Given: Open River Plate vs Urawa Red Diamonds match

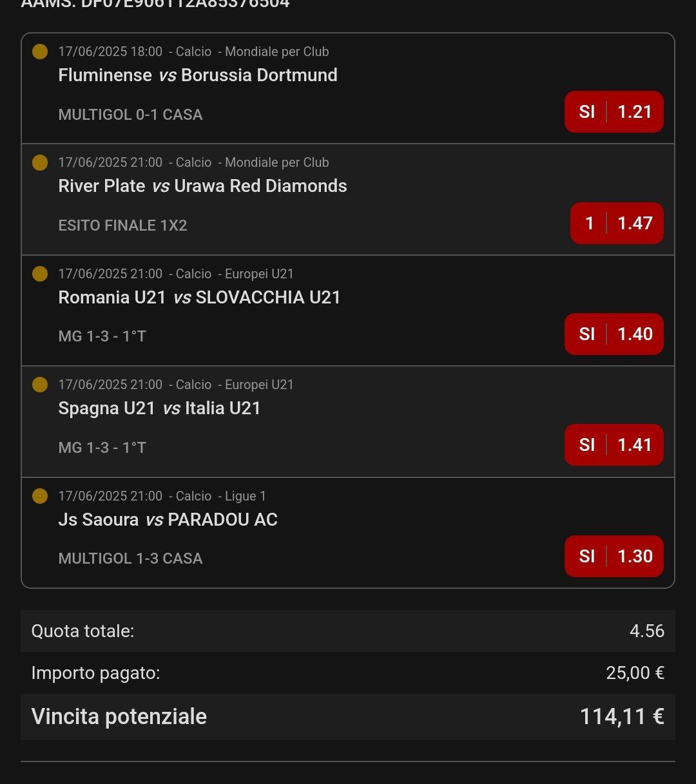Looking at the screenshot, I should click(202, 186).
